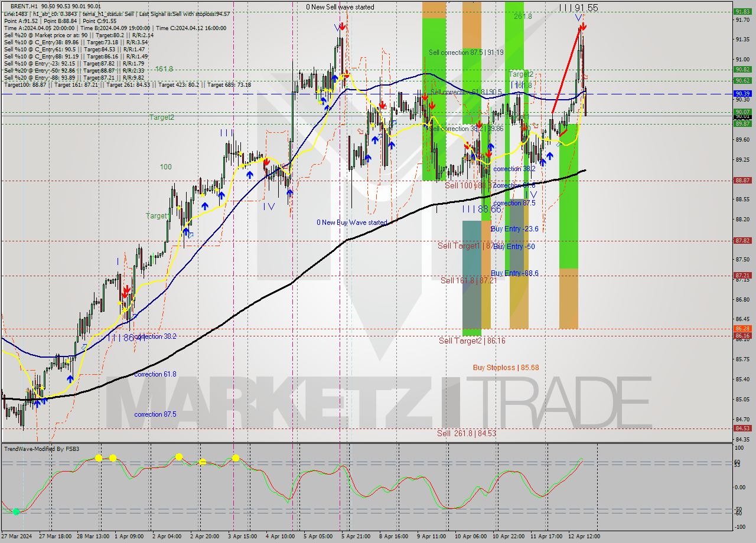The width and height of the screenshot is (756, 543).
Task: Click the '3 Apr 15:00' time axis label
Action: pyautogui.click(x=242, y=536)
